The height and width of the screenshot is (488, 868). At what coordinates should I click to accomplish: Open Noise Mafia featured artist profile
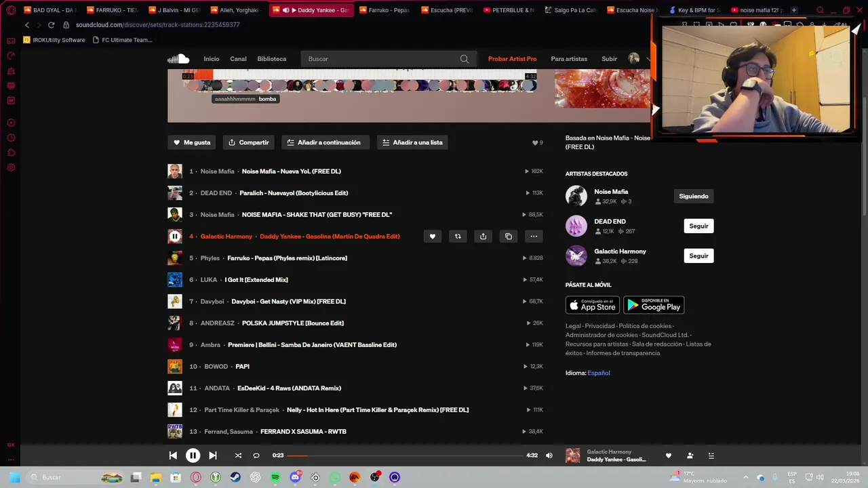(x=611, y=192)
